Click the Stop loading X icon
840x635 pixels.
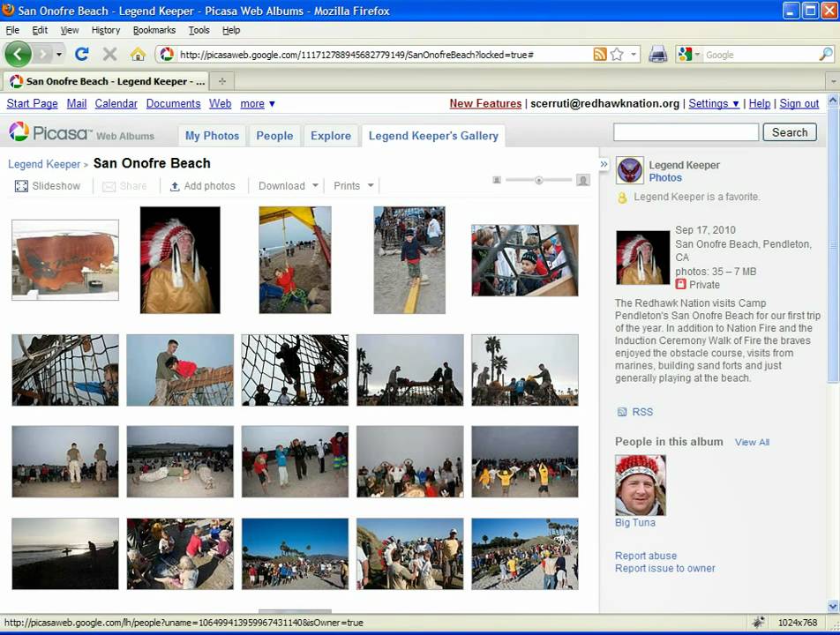coord(109,54)
